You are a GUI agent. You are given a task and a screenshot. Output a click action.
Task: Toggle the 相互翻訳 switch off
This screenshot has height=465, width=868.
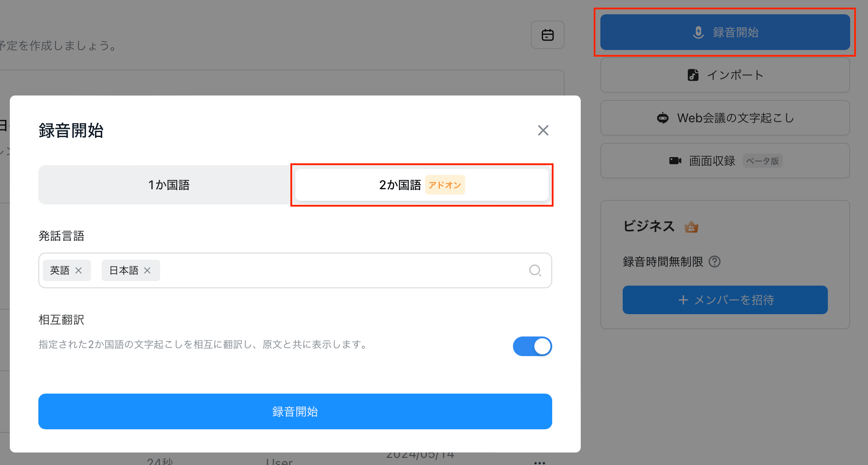pos(532,346)
